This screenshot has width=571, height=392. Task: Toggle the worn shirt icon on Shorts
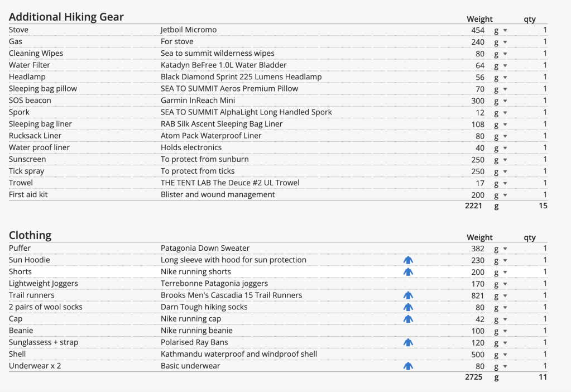408,272
